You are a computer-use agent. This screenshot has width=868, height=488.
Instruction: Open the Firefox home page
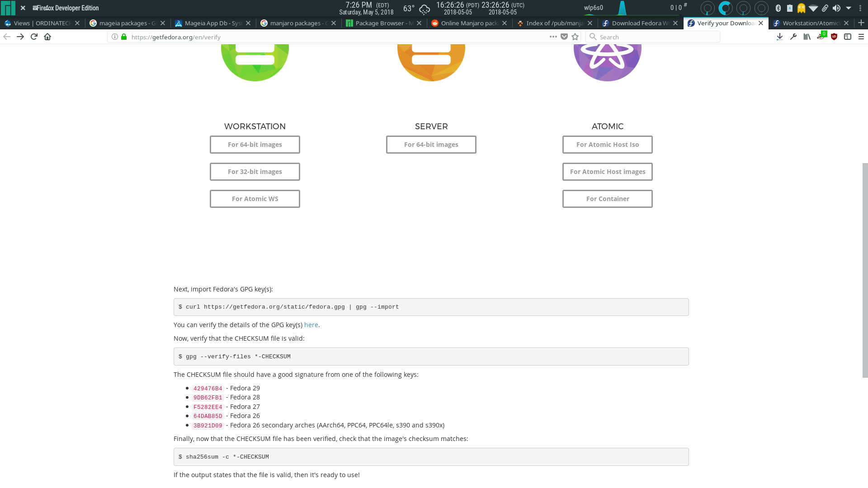47,37
